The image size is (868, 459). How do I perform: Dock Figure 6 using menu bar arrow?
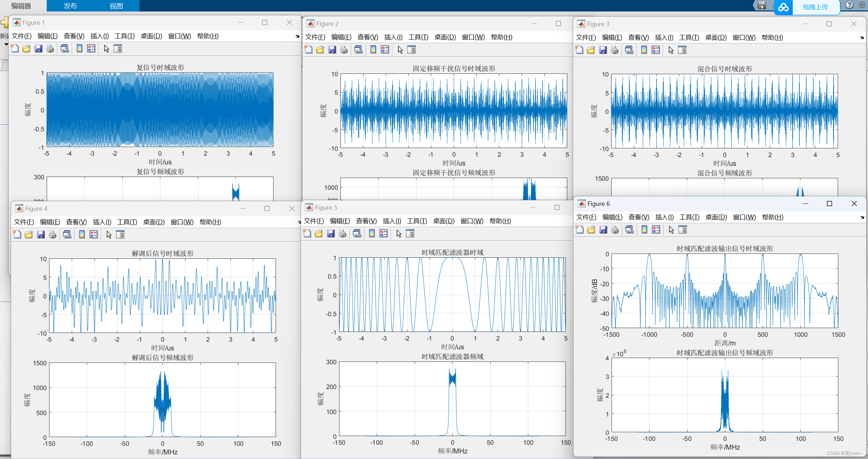[x=862, y=217]
